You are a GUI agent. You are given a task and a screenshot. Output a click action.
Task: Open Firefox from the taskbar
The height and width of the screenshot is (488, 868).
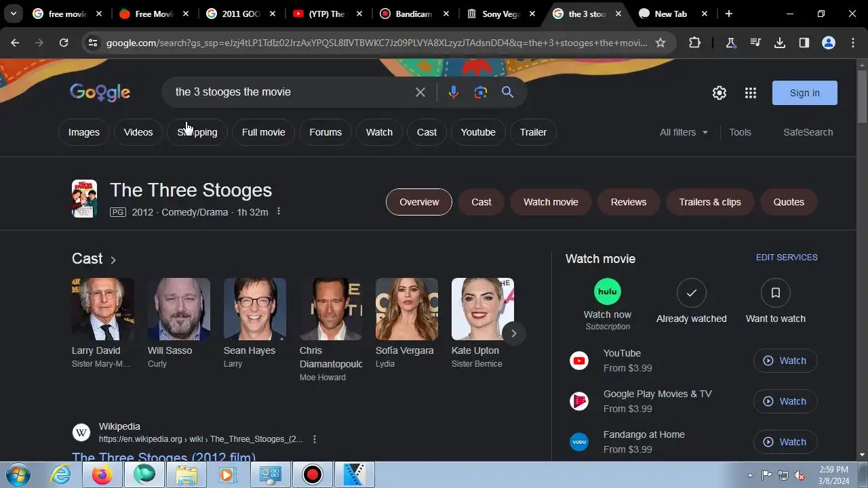point(102,475)
